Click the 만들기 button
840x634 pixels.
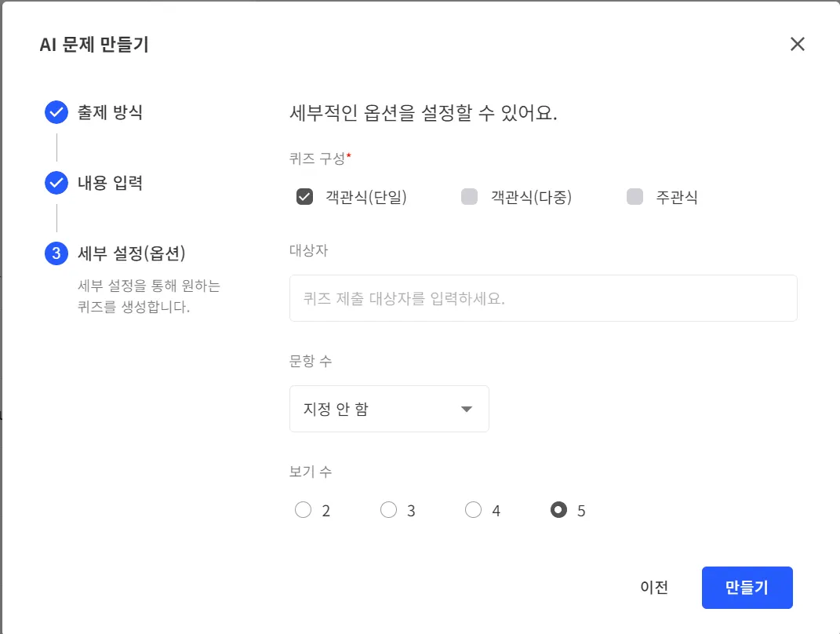747,588
